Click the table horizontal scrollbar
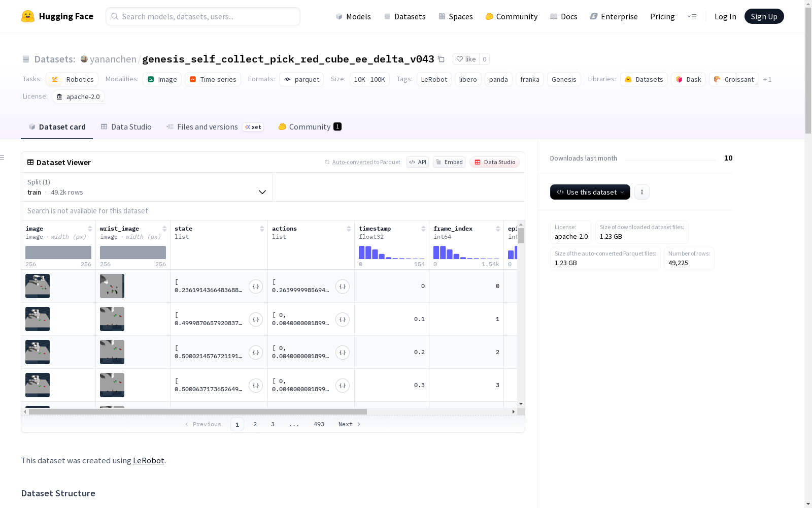Screen dimensions: 812x508 (x=198, y=411)
